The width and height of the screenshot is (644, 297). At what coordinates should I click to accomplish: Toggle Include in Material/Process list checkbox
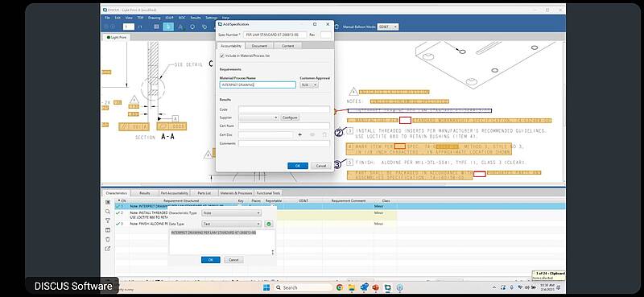[222, 56]
